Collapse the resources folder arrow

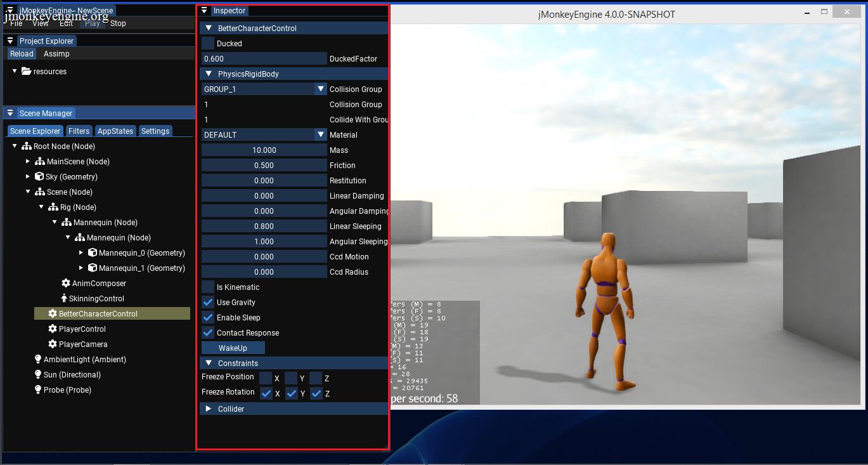15,71
